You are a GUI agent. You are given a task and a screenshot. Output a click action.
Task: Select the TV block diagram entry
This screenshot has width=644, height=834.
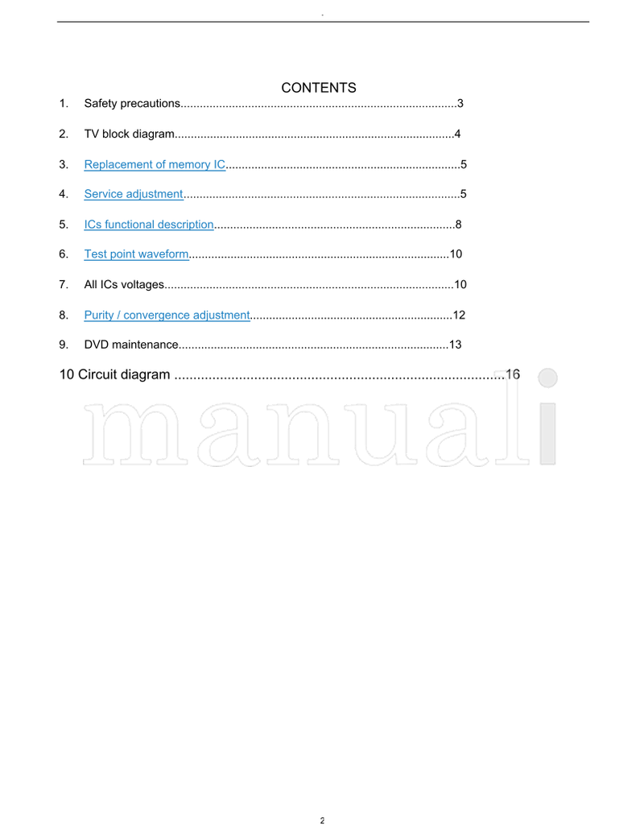129,134
